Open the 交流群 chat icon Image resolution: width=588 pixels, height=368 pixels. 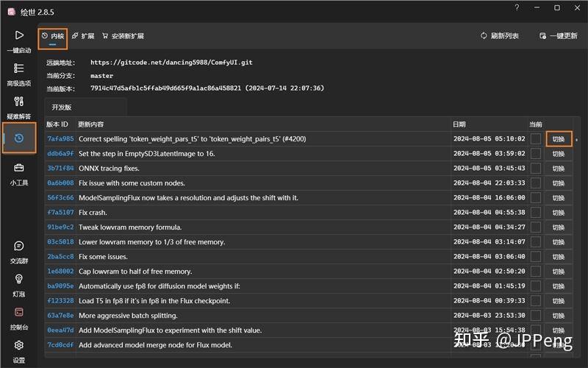[19, 246]
